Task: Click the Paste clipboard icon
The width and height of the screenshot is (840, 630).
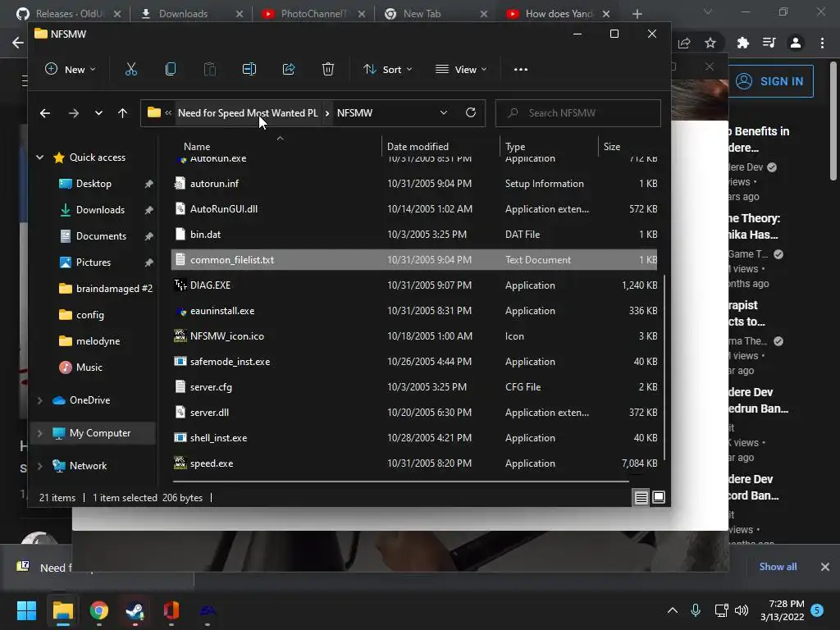Action: (210, 69)
